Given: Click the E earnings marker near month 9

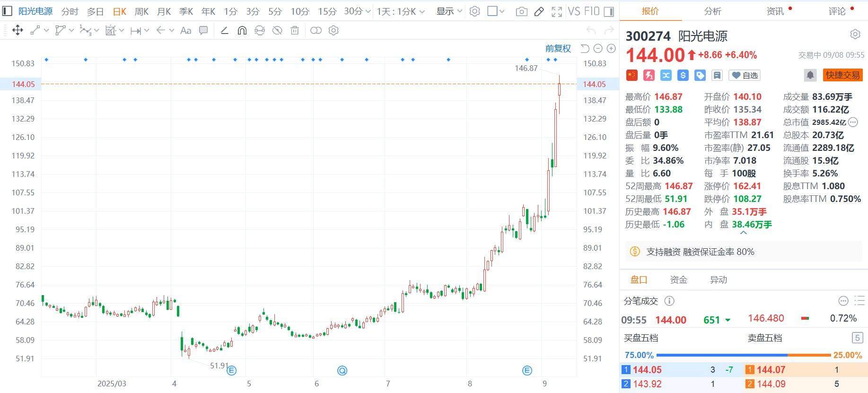Looking at the screenshot, I should [x=527, y=370].
